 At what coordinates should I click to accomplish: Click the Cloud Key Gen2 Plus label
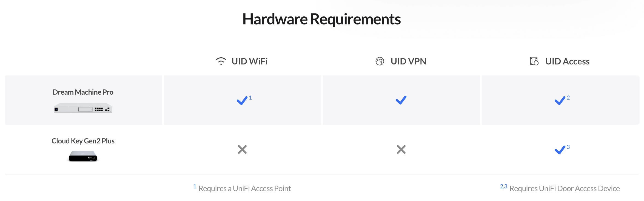(83, 141)
